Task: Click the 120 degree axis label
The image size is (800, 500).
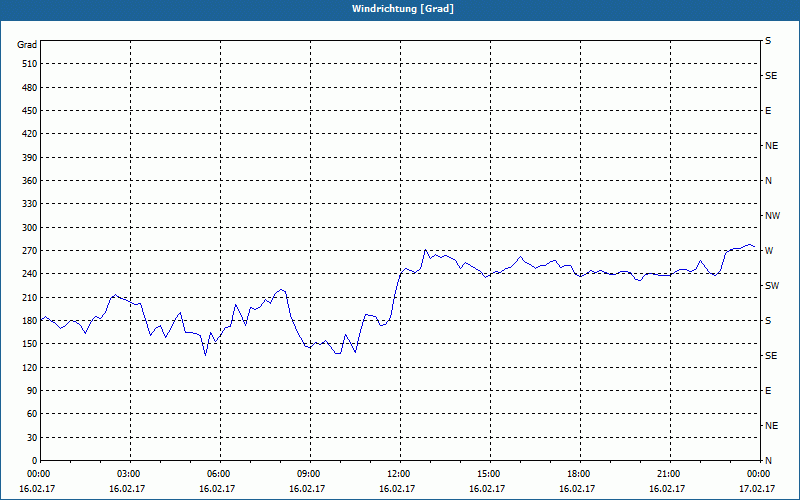Action: coord(30,367)
